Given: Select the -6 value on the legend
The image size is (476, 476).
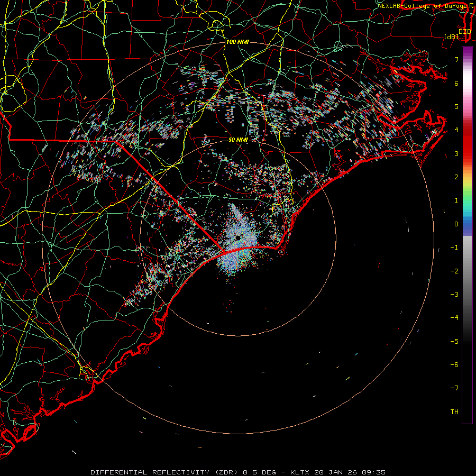Looking at the screenshot, I should pos(454,365).
